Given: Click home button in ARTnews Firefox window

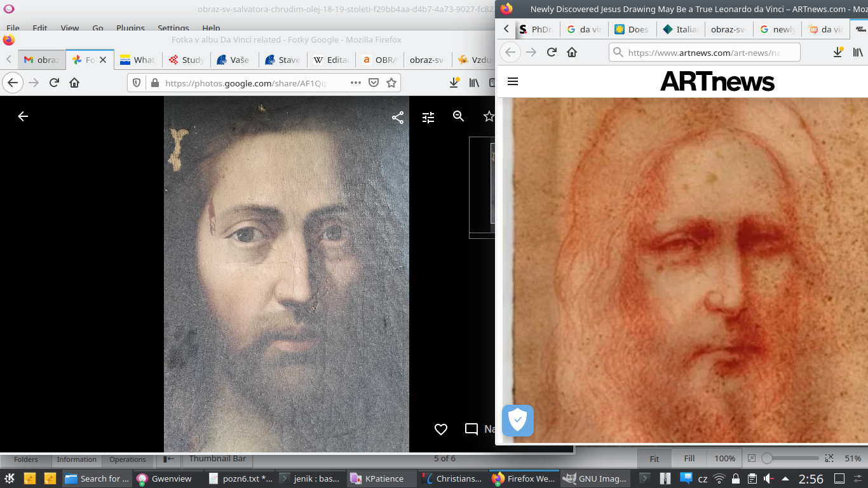Looking at the screenshot, I should [x=572, y=52].
